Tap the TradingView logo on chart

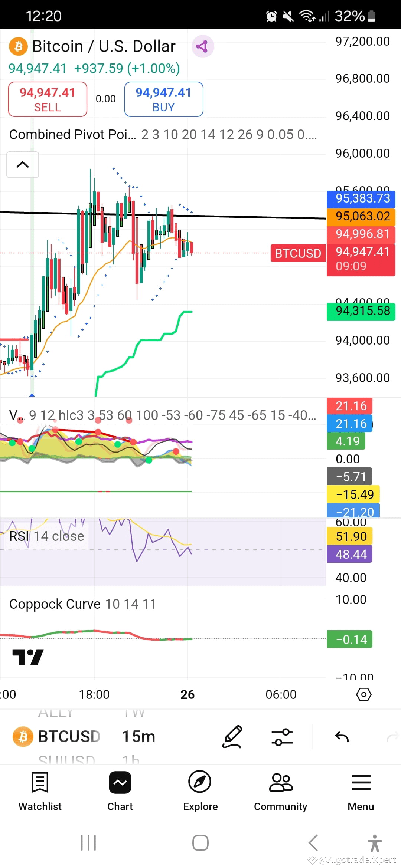28,657
